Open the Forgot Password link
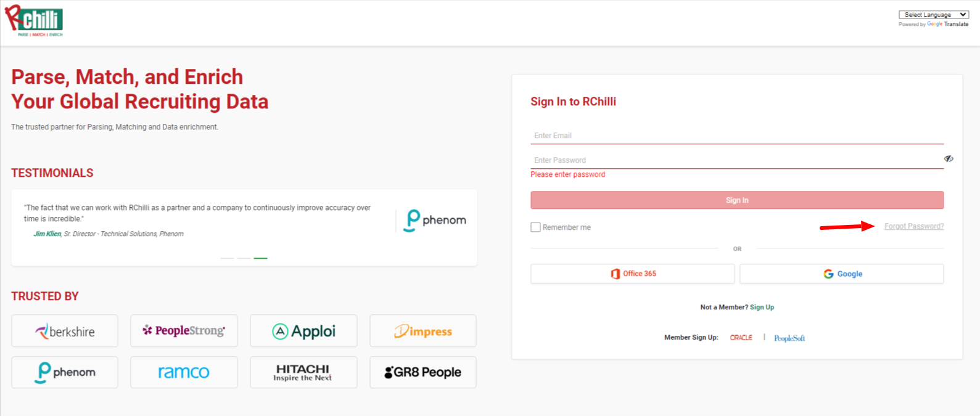The image size is (980, 416). coord(914,226)
